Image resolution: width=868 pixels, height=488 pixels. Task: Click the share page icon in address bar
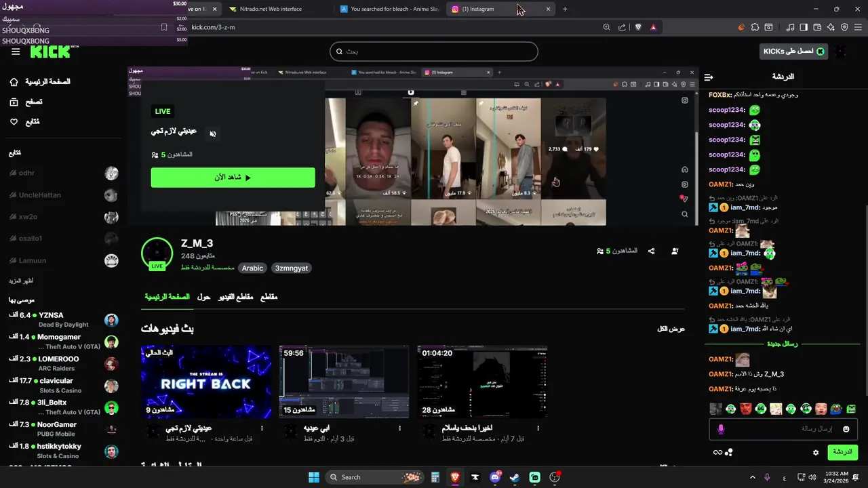[x=622, y=27]
